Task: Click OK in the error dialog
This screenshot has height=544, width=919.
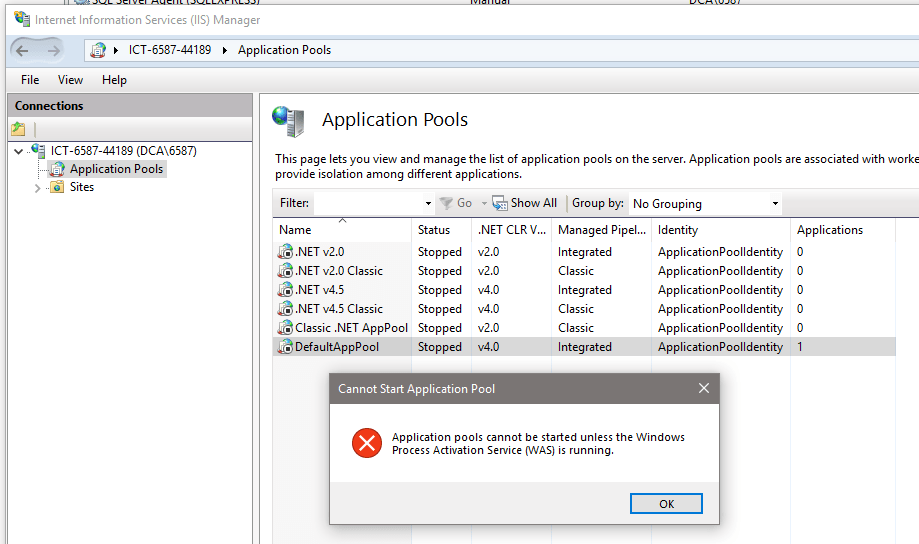Action: 666,504
